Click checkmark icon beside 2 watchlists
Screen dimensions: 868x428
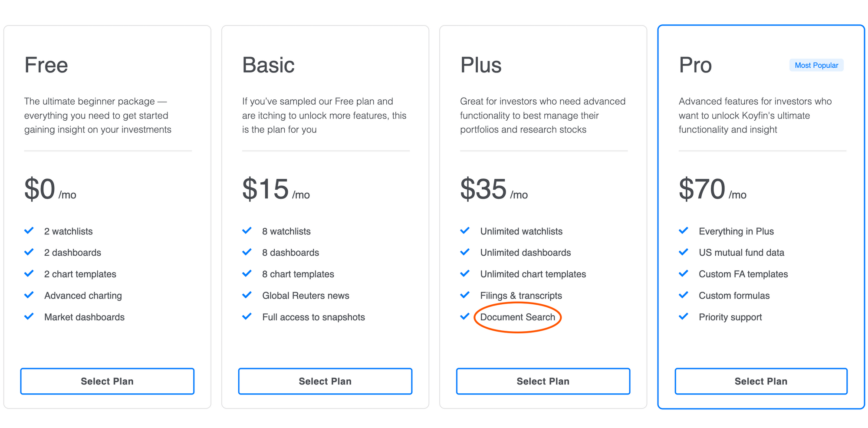[29, 230]
